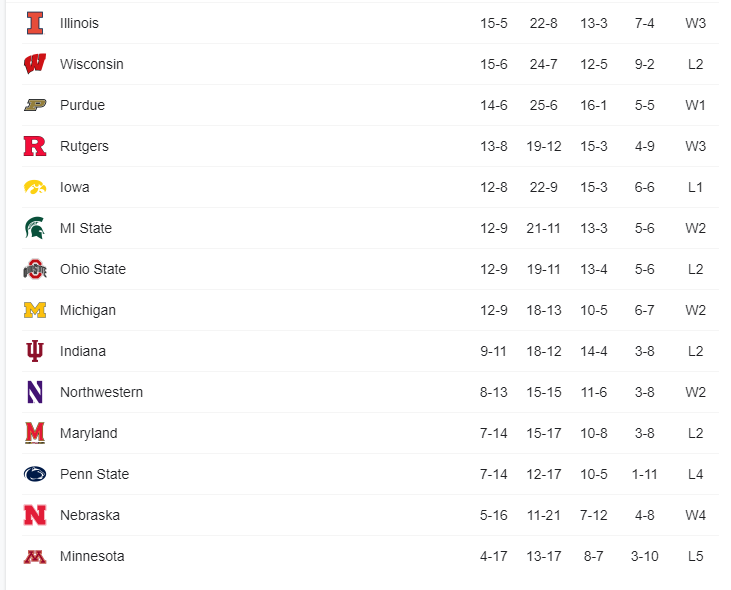Click Minnesota's L5 streak value
Viewport: 731px width, 590px height.
695,556
